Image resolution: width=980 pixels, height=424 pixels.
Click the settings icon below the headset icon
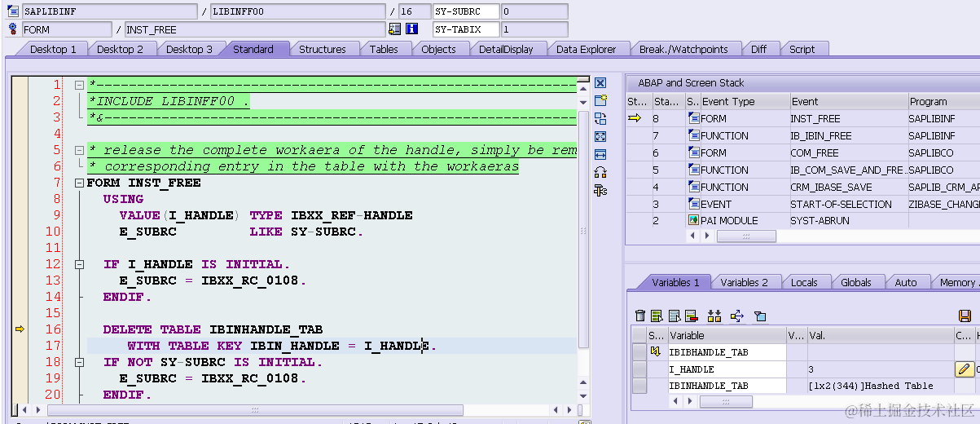[600, 190]
